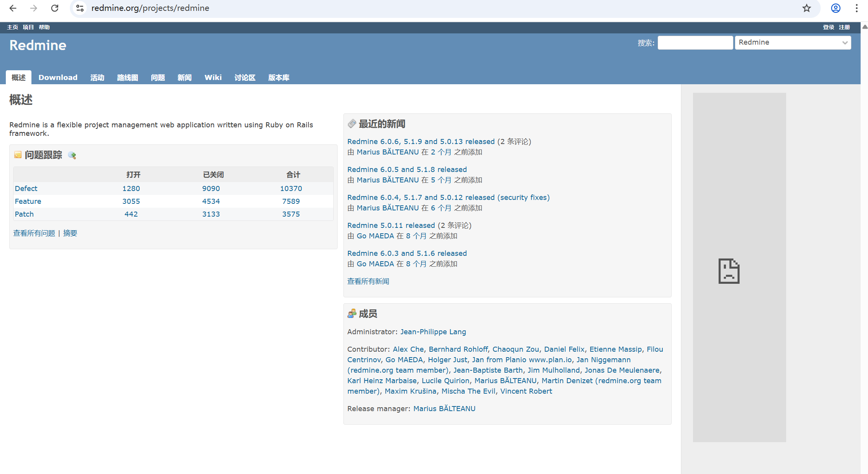868x474 pixels.
Task: Click open Defect count 1280
Action: 131,188
